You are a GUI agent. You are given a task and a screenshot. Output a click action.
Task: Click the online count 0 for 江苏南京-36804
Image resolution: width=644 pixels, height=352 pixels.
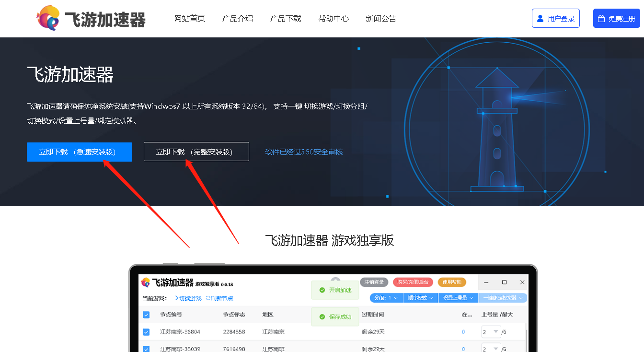pyautogui.click(x=463, y=332)
